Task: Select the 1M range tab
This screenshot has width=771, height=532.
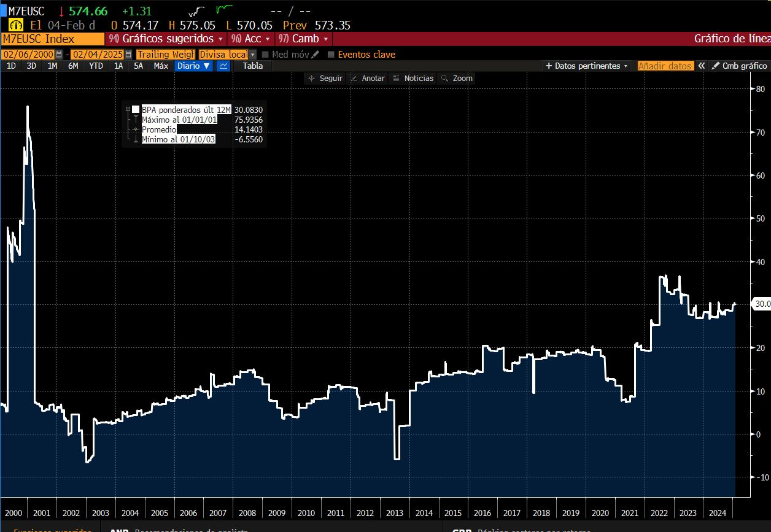Action: point(52,66)
